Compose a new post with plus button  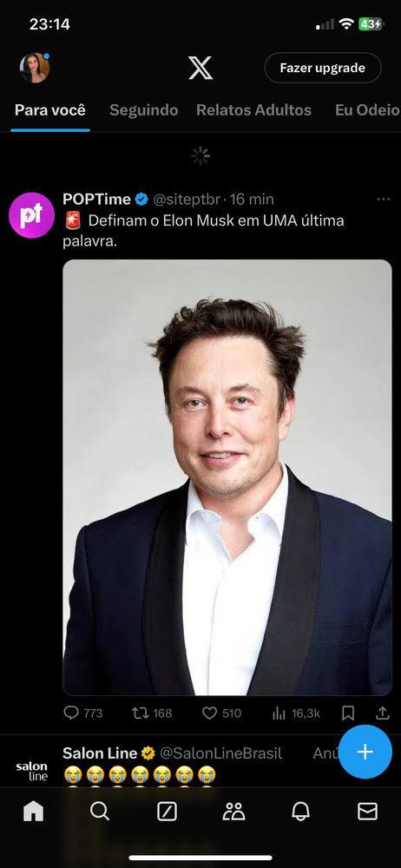tap(365, 752)
